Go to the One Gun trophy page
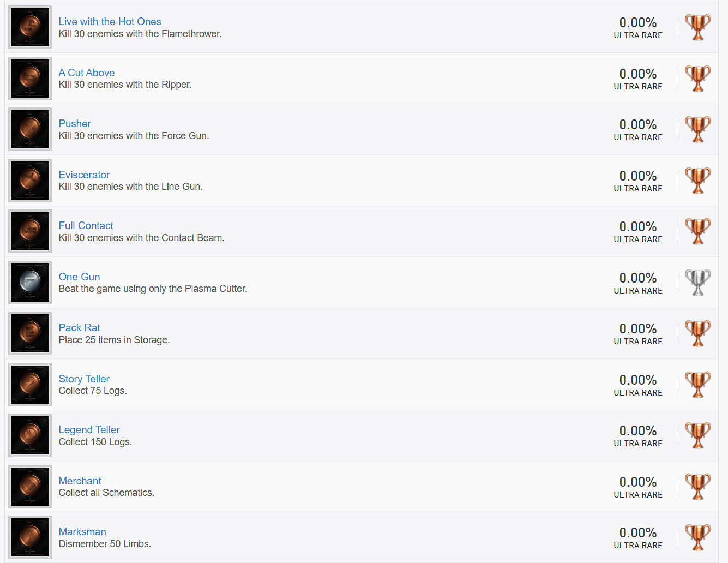Image resolution: width=728 pixels, height=563 pixels. pos(79,277)
